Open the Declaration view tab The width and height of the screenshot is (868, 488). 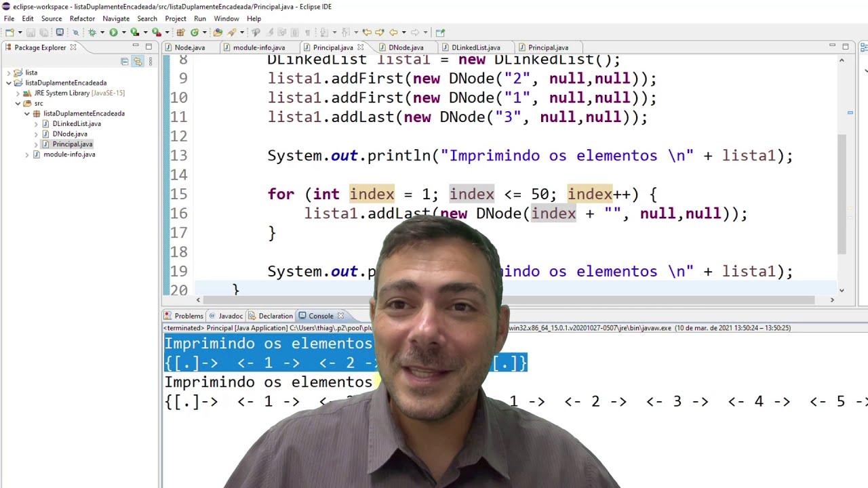tap(271, 316)
